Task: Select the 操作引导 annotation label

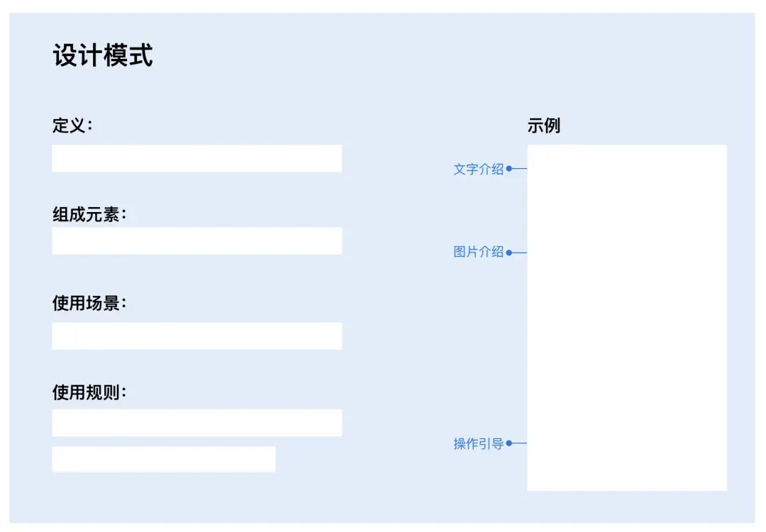Action: [478, 443]
